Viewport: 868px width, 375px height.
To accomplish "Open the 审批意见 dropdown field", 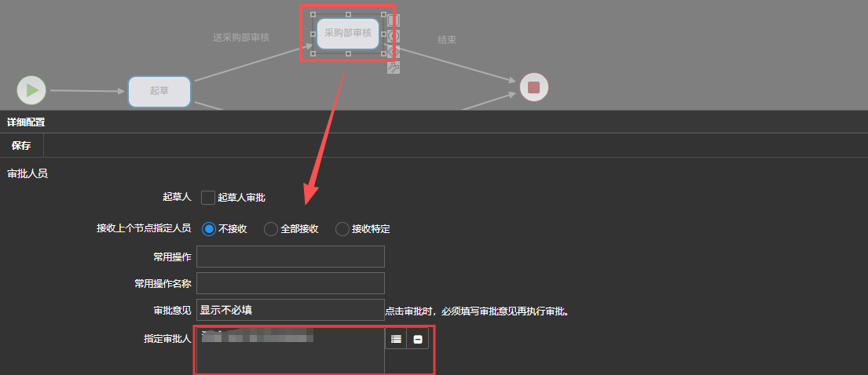I will (290, 310).
